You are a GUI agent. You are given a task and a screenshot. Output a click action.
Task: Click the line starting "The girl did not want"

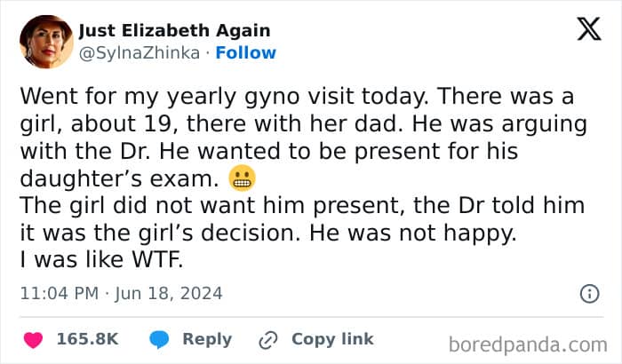pos(302,206)
